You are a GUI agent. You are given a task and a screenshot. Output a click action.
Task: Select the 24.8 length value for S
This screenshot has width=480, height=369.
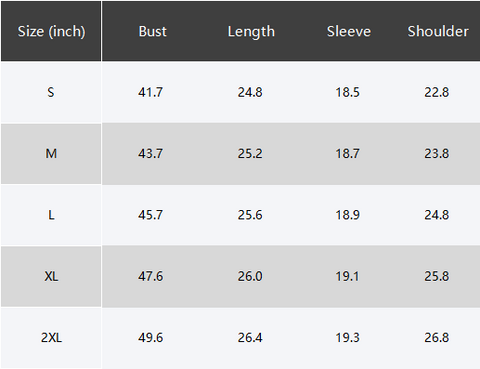coord(250,92)
